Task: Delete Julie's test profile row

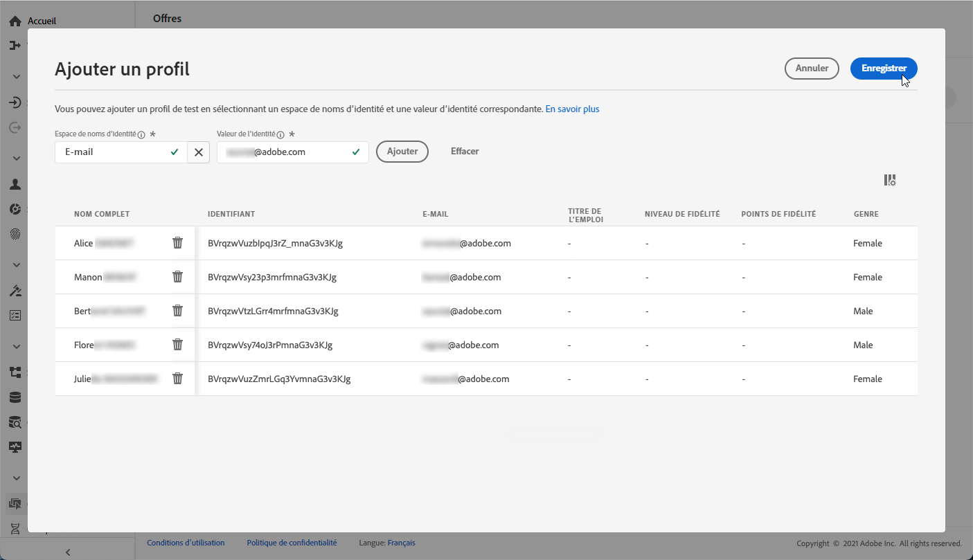Action: pyautogui.click(x=177, y=379)
